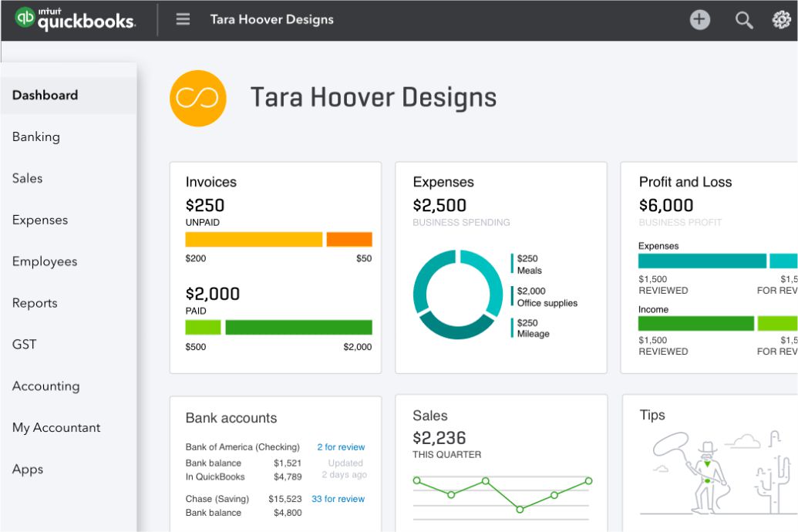Click the Tara Hoover Designs header title

coord(271,19)
